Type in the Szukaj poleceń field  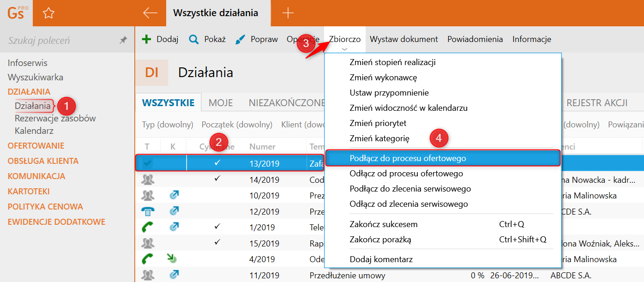[60, 41]
